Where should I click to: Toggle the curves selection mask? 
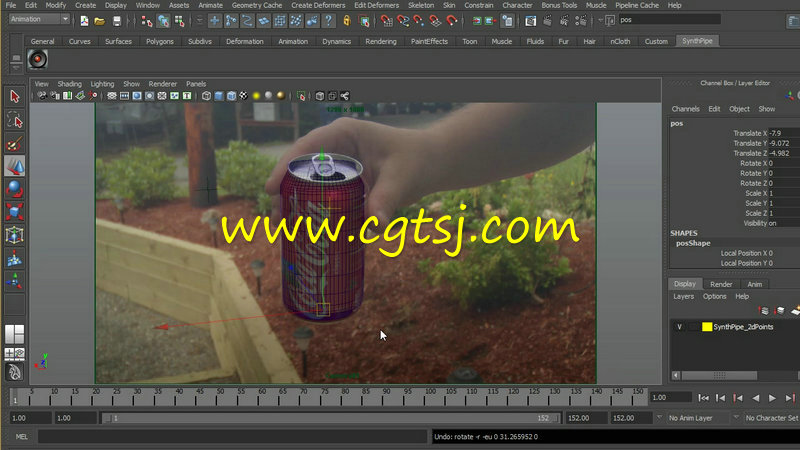[x=247, y=21]
